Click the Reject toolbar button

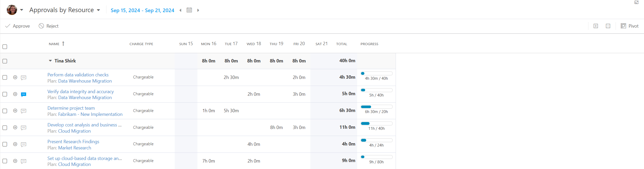tap(49, 26)
